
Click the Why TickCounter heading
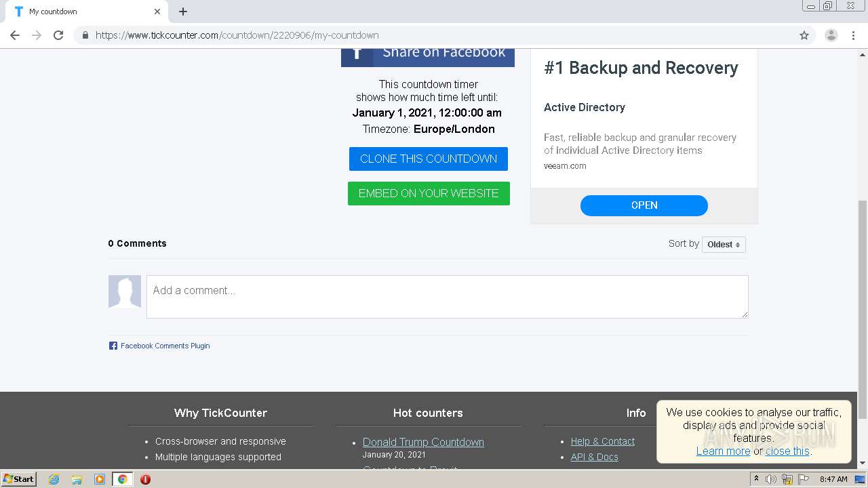(220, 413)
